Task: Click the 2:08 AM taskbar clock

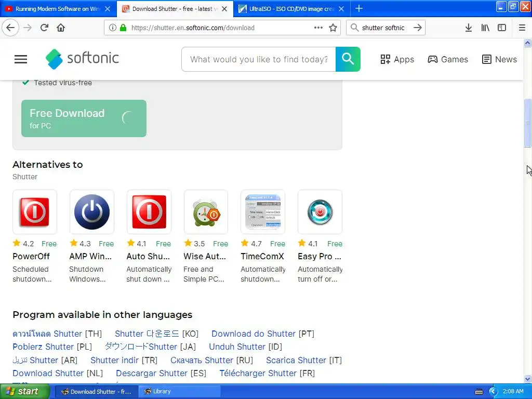Action: [513, 392]
